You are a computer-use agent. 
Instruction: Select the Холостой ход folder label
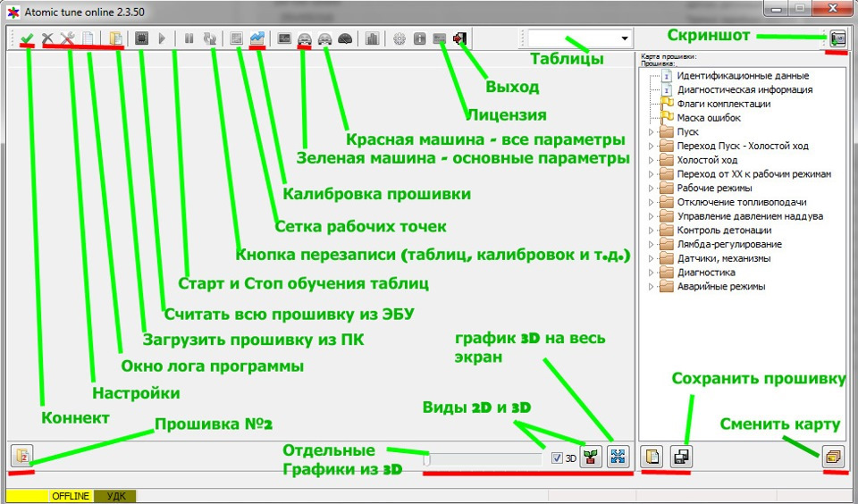pyautogui.click(x=708, y=160)
